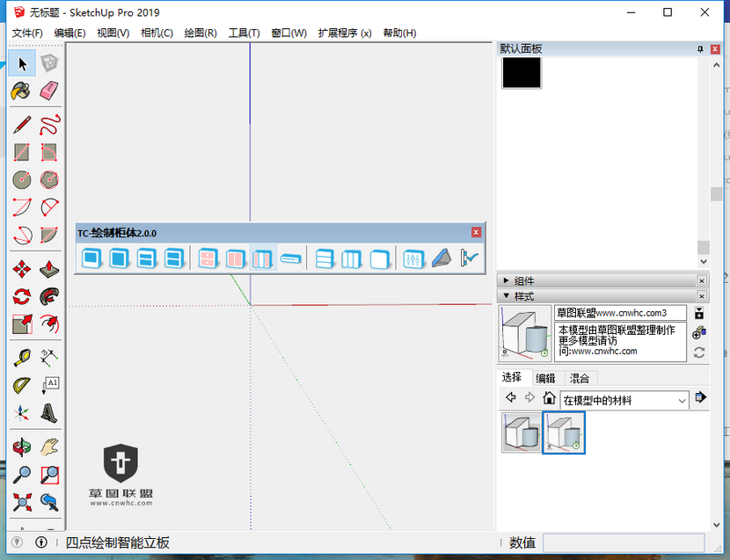The image size is (730, 560).
Task: Choose the Polygon tool
Action: point(49,179)
